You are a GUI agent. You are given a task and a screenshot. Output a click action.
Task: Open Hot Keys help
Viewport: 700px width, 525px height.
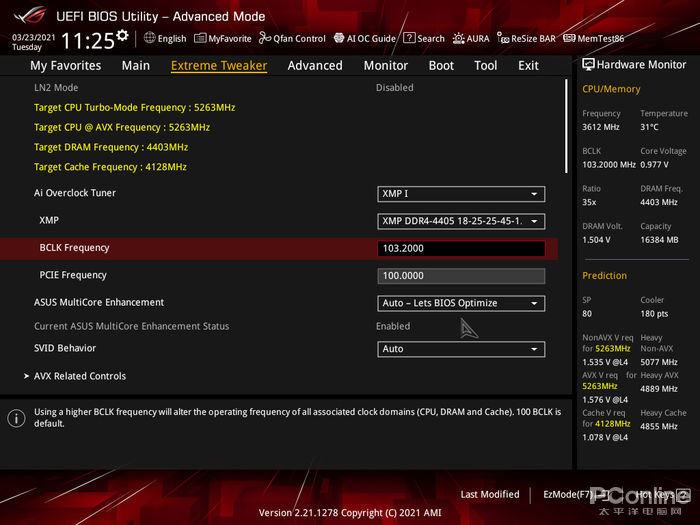tap(662, 495)
